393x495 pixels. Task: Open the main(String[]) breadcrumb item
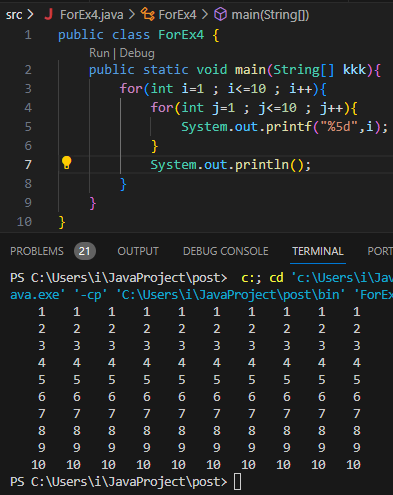pyautogui.click(x=270, y=15)
